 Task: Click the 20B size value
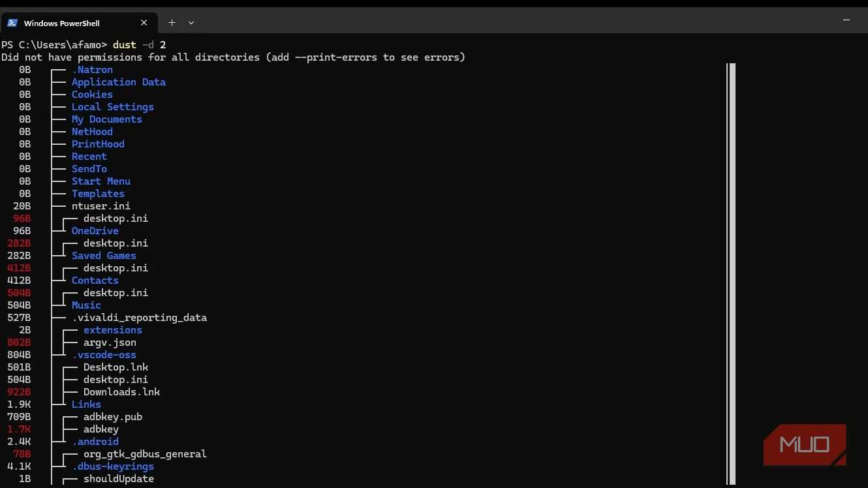coord(22,206)
